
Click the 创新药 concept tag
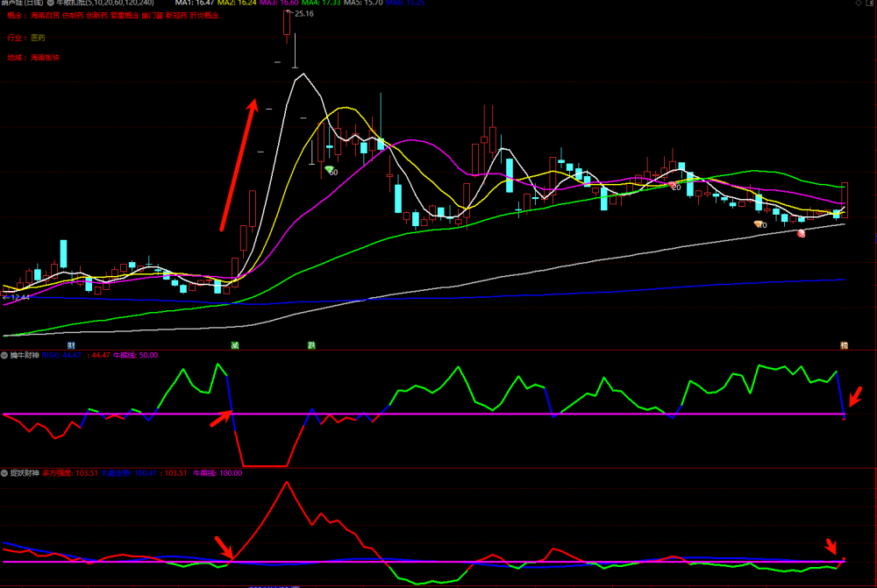(x=96, y=16)
